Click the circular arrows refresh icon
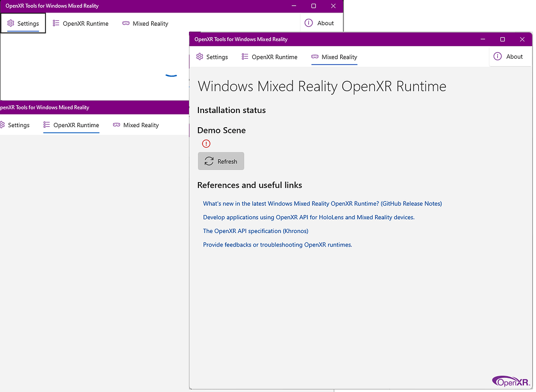This screenshot has height=392, width=536. coord(209,161)
